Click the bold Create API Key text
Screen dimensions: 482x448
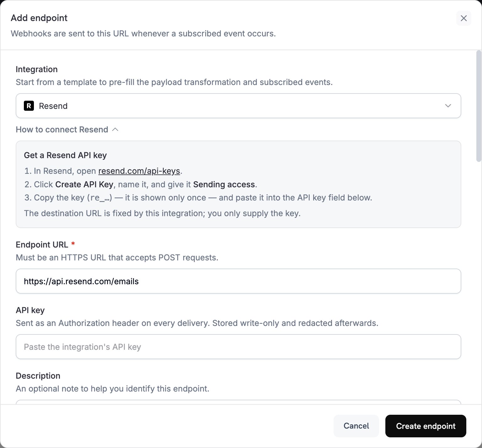click(x=84, y=184)
